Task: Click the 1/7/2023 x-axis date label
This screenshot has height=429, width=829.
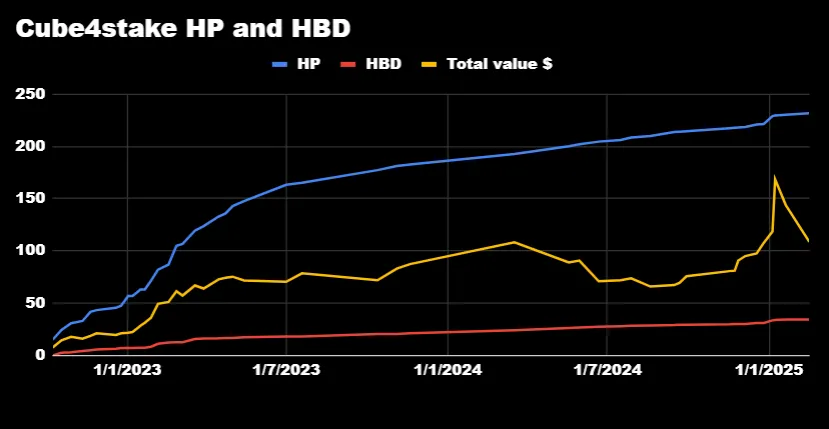Action: (285, 370)
